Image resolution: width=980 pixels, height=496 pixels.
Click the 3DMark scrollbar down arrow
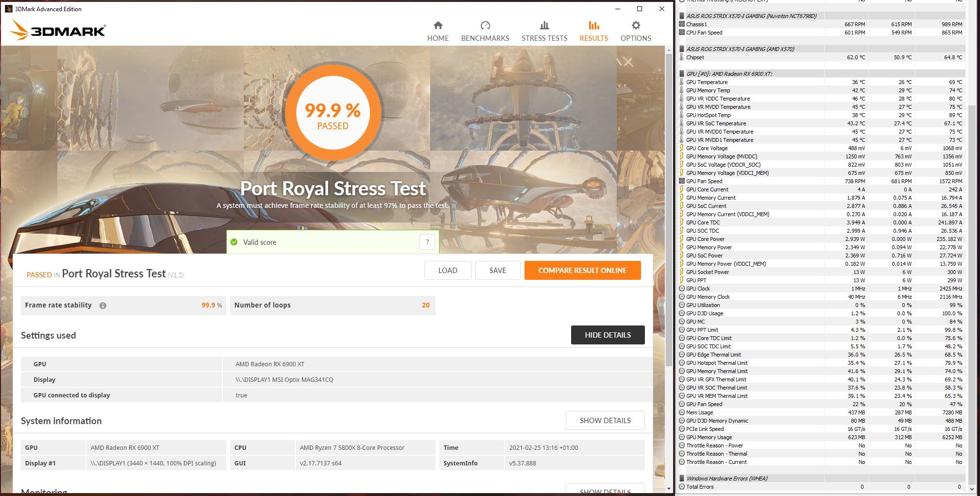[669, 488]
